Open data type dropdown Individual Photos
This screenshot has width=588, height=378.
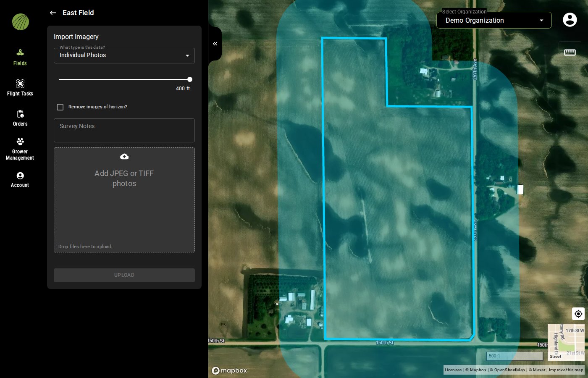[x=124, y=55]
